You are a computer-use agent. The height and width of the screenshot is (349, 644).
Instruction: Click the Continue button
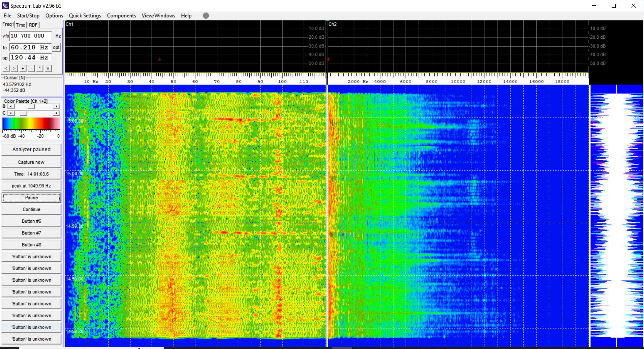31,209
